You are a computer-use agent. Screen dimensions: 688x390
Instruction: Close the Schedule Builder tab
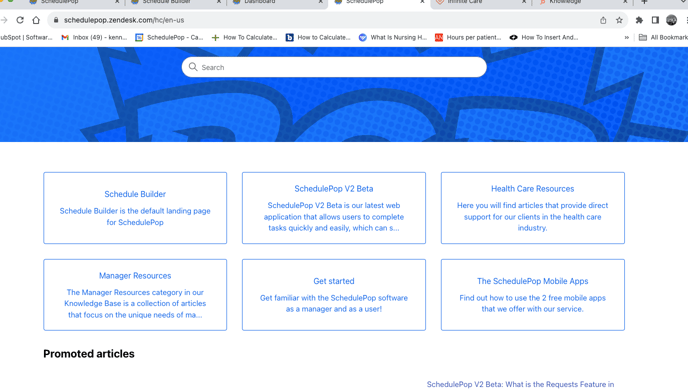click(219, 2)
